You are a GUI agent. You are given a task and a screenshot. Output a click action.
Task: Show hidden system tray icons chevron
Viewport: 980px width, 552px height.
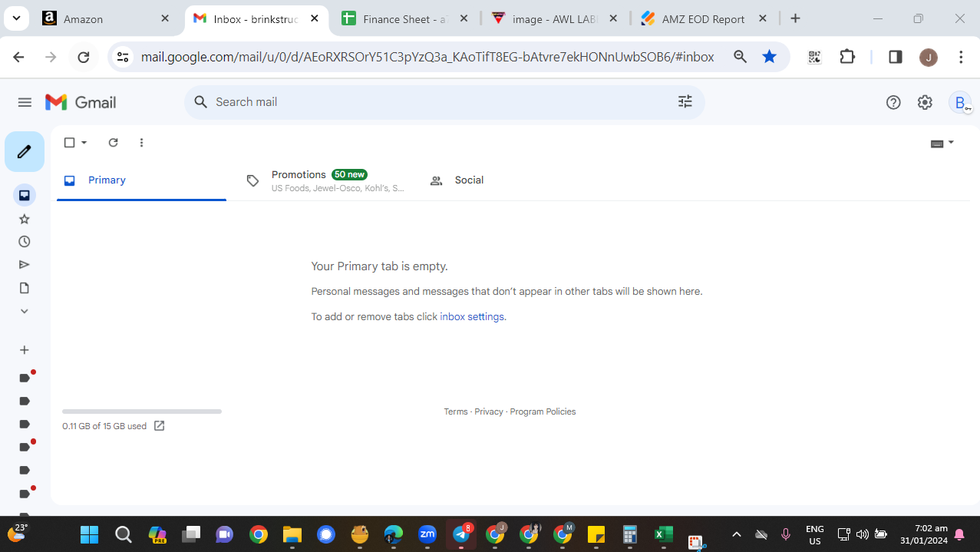coord(736,534)
